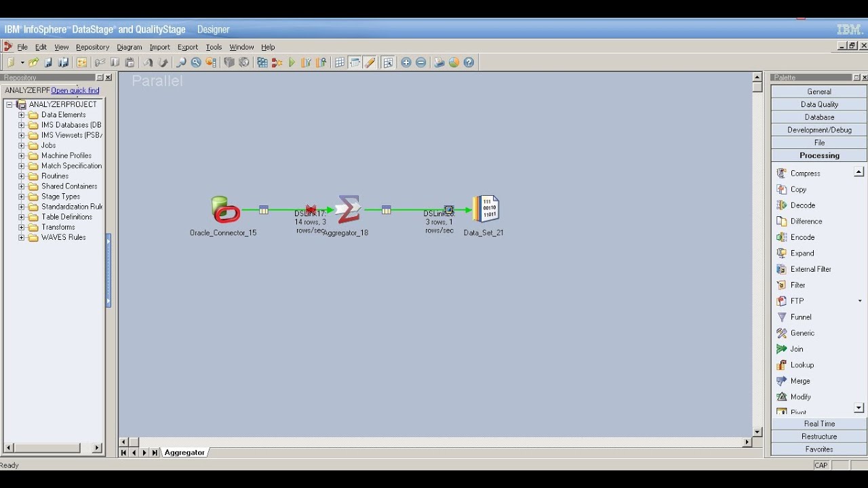Click the Copy toolbar icon
This screenshot has height=488, width=868.
coord(115,62)
